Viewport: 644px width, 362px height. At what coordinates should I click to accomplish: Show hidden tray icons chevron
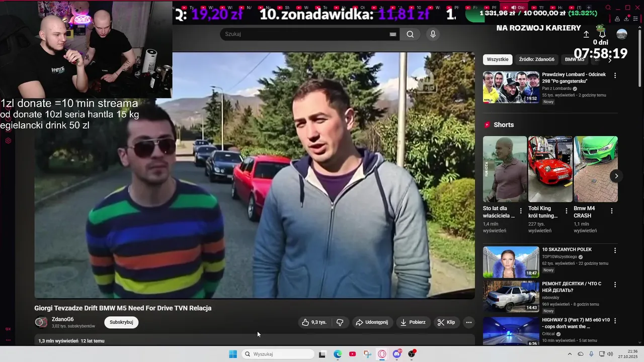(x=570, y=354)
